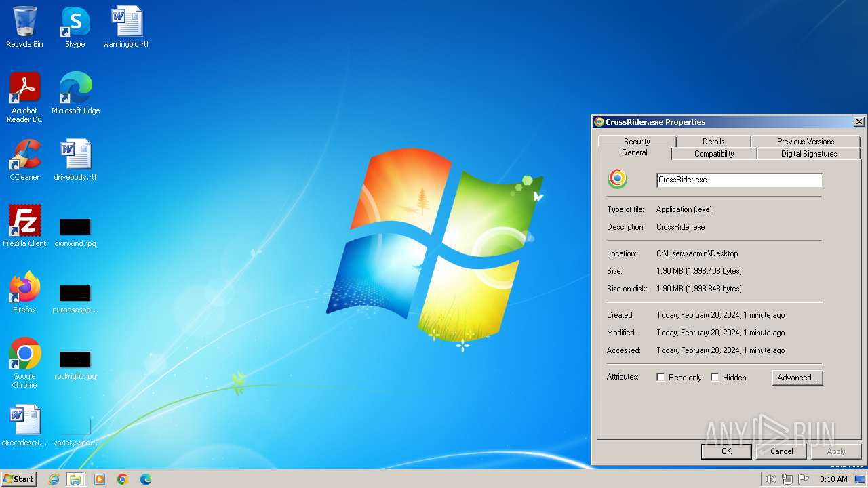Open FileZilla Client shortcut
The width and height of the screenshot is (868, 488).
click(24, 226)
